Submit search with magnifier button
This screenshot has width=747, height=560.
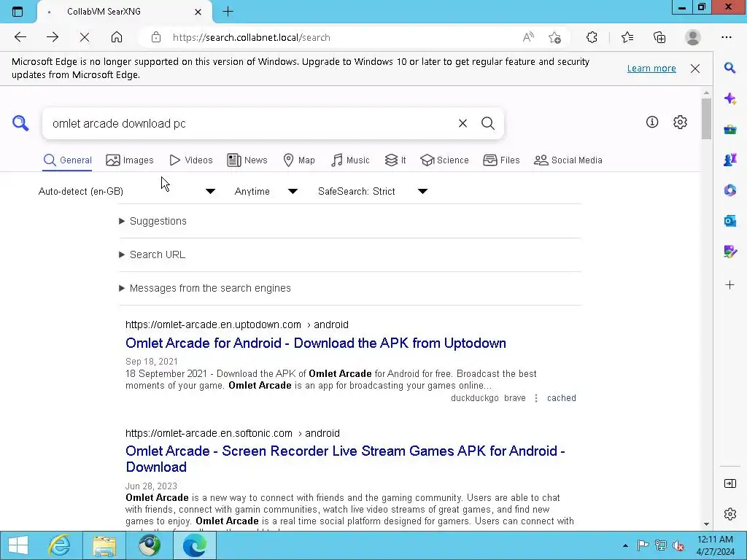[488, 123]
